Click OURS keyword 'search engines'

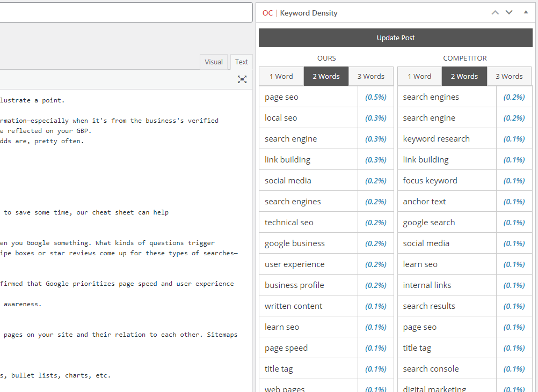tap(293, 202)
